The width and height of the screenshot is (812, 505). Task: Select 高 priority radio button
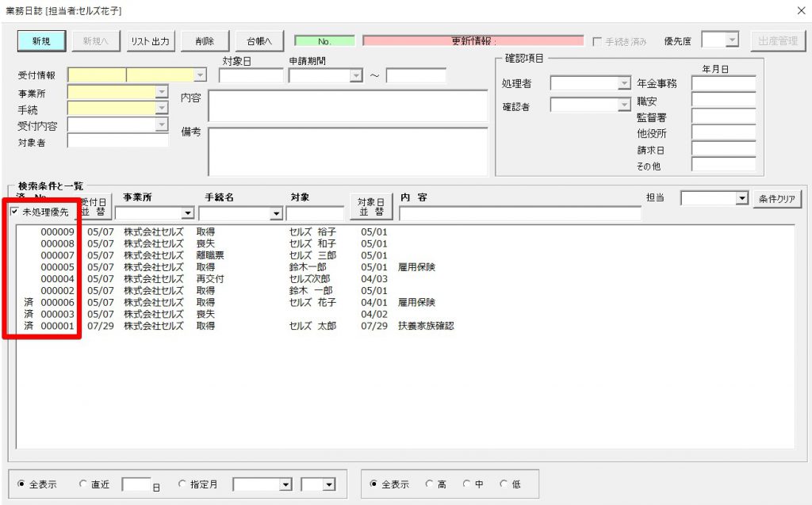429,484
